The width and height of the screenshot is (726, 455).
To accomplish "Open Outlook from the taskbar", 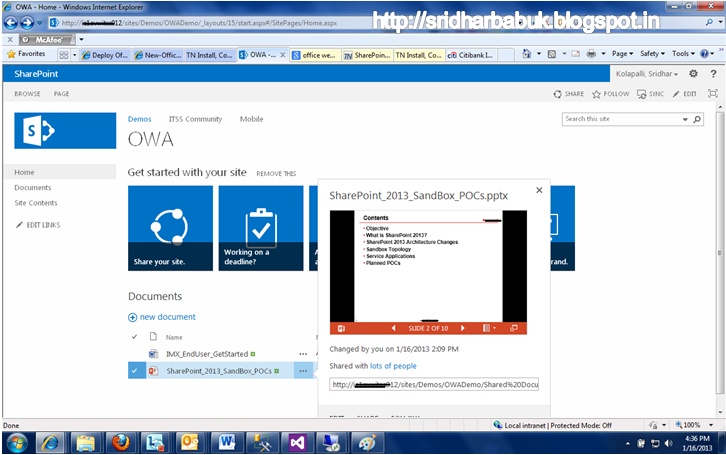I will click(190, 443).
